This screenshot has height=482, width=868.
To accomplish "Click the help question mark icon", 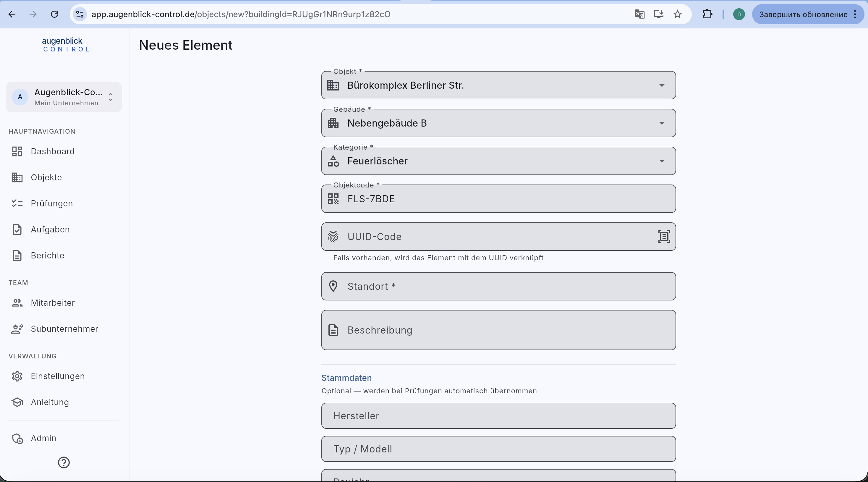I will point(64,462).
